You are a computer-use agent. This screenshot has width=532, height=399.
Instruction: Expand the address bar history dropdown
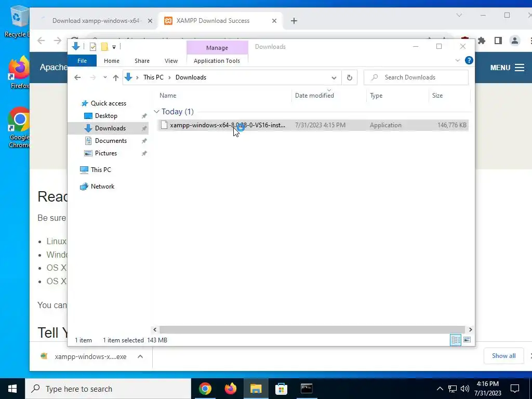click(x=334, y=78)
